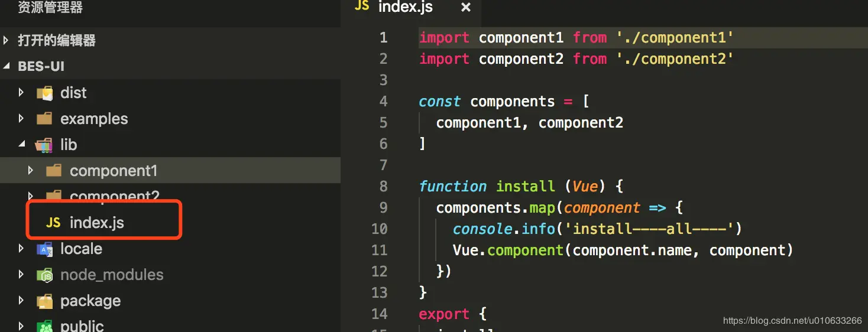Screen dimensions: 868x332
Task: Select the locale folder label
Action: pyautogui.click(x=81, y=249)
